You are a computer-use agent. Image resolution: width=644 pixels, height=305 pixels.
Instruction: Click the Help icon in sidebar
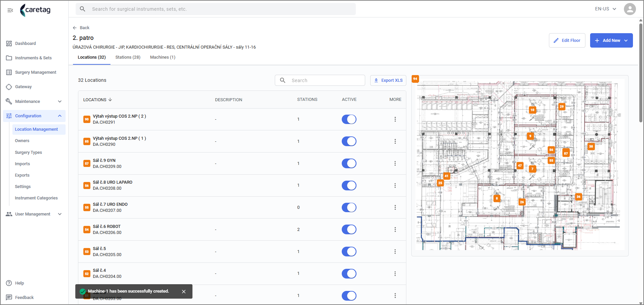[x=9, y=283]
